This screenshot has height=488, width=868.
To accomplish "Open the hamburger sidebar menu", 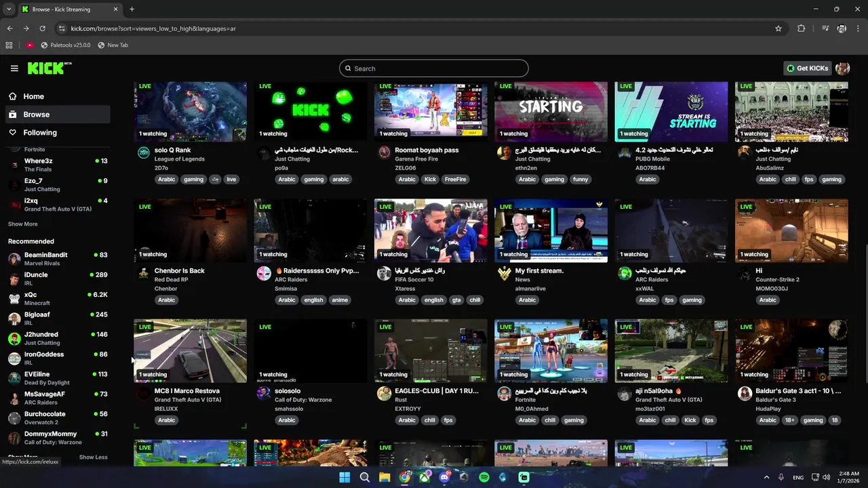I will tap(14, 68).
